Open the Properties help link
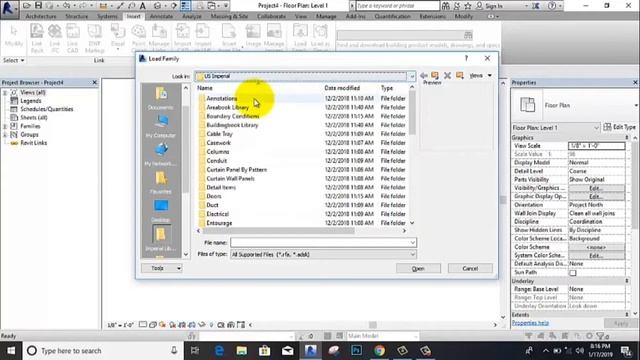The image size is (640, 360). click(530, 323)
